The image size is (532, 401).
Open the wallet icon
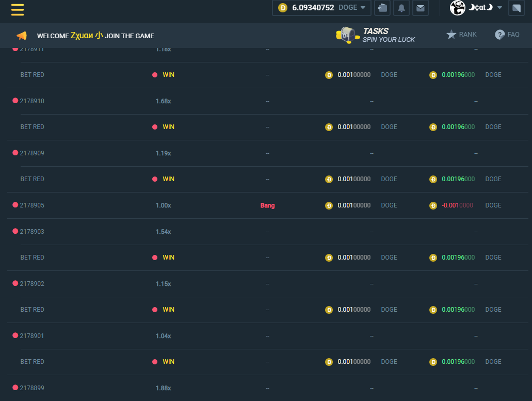tap(382, 8)
